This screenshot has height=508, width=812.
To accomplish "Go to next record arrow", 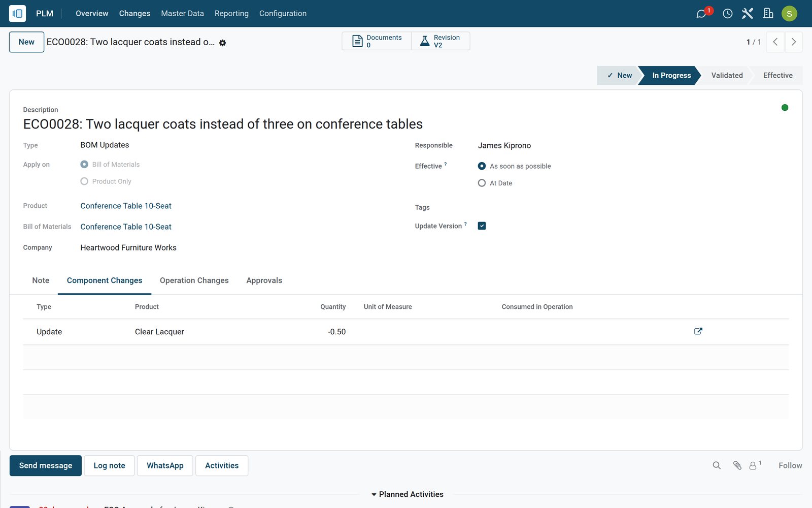I will pyautogui.click(x=794, y=42).
